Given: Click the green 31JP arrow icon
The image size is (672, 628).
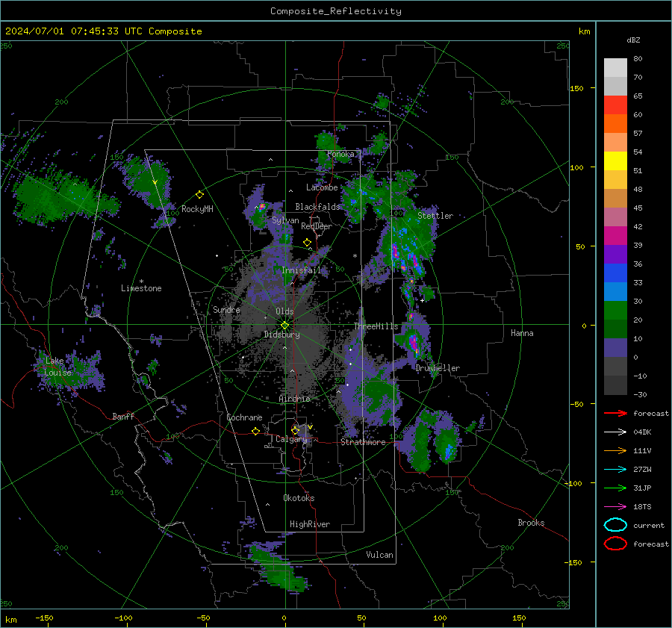Looking at the screenshot, I should point(615,488).
